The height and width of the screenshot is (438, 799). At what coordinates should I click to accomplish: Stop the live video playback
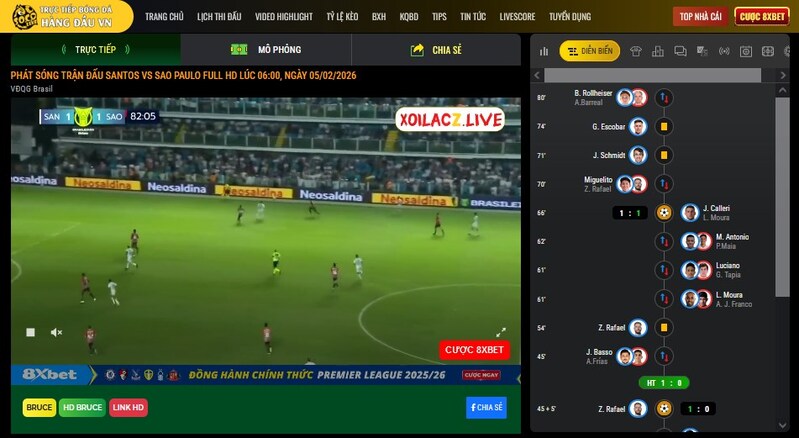(30, 332)
